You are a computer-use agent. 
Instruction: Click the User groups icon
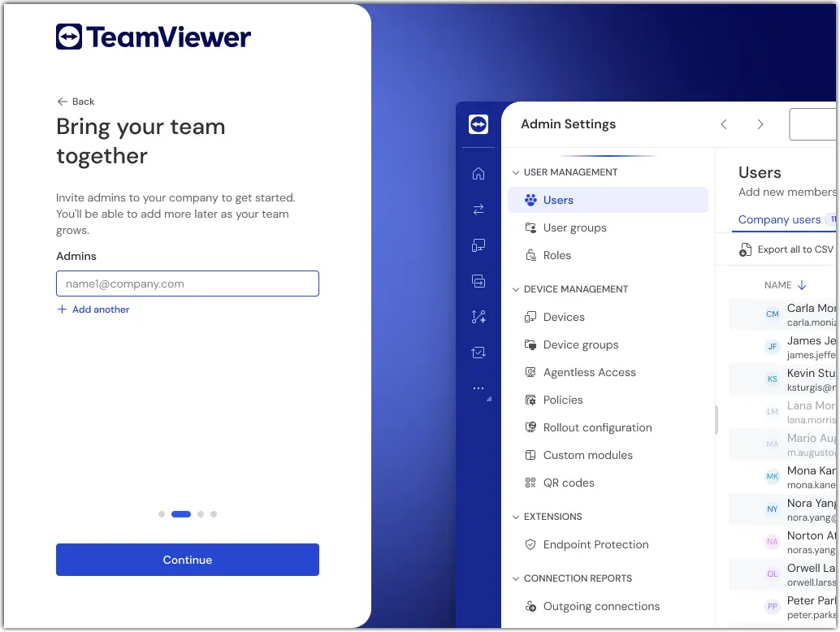[530, 227]
